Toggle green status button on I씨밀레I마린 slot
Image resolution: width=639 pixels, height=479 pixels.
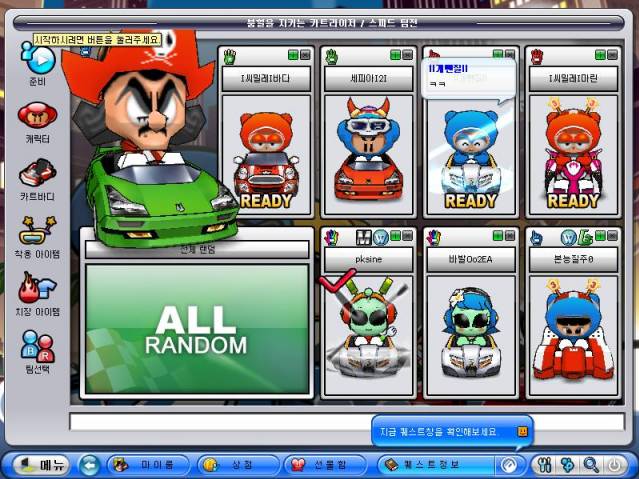tap(600, 55)
